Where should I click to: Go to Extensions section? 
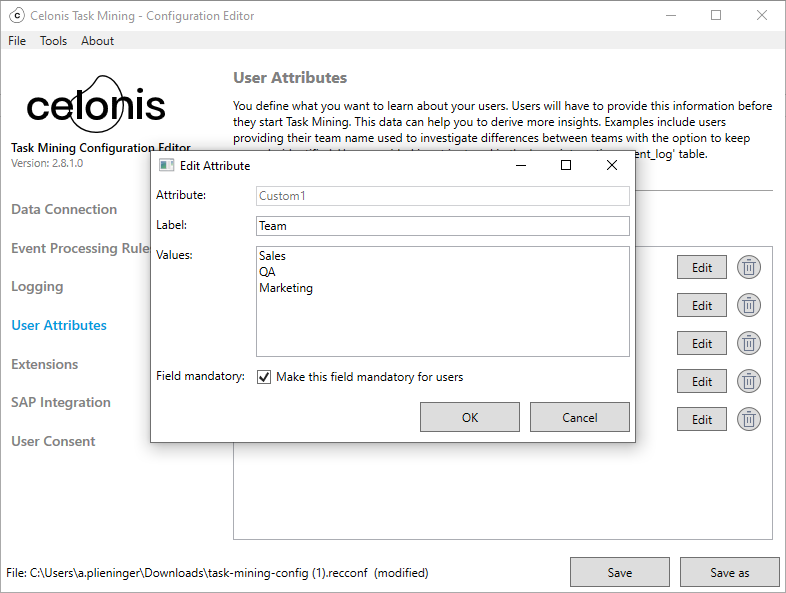(x=45, y=364)
